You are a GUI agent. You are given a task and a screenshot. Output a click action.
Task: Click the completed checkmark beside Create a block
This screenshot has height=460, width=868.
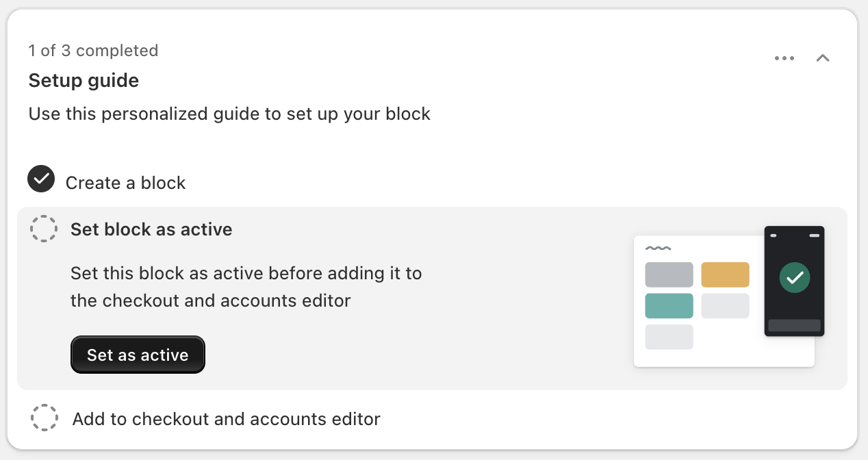click(41, 179)
